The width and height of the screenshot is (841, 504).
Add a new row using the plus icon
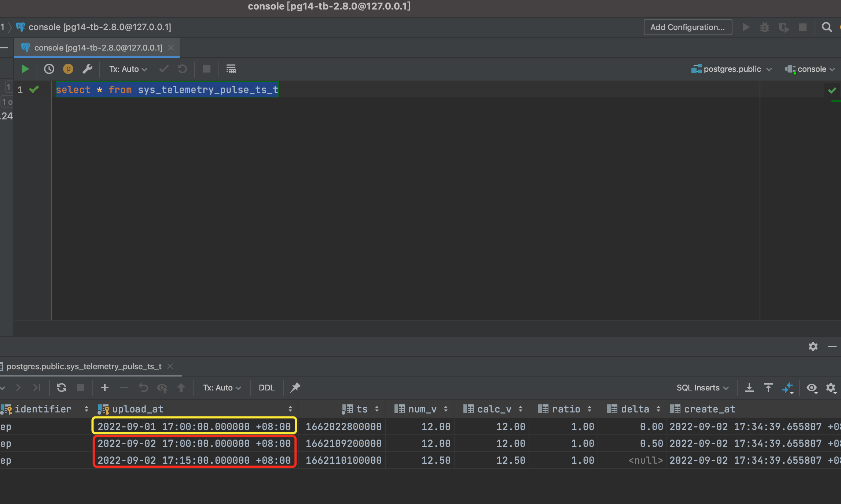[x=105, y=388]
